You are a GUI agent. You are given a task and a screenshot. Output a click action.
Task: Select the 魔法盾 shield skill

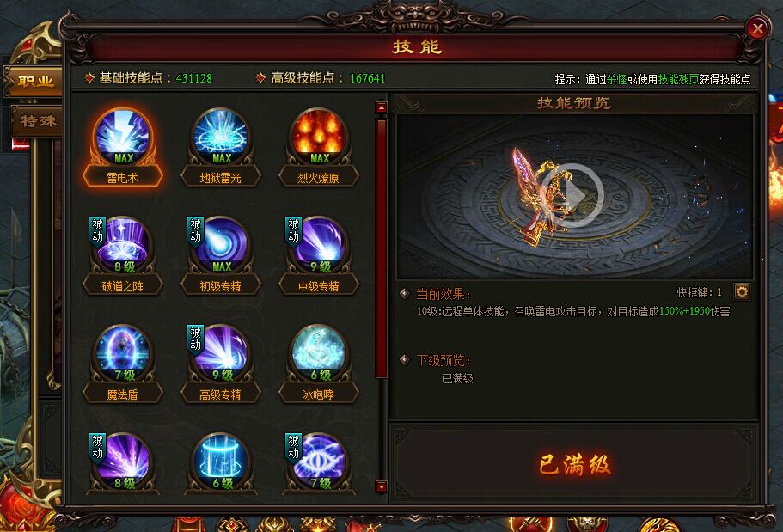(123, 354)
